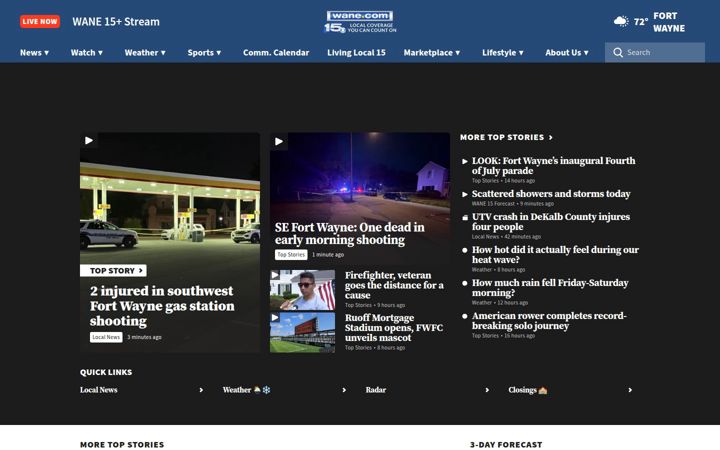720x450 pixels.
Task: Open SE Fort Wayne One dead headline
Action: pyautogui.click(x=349, y=234)
